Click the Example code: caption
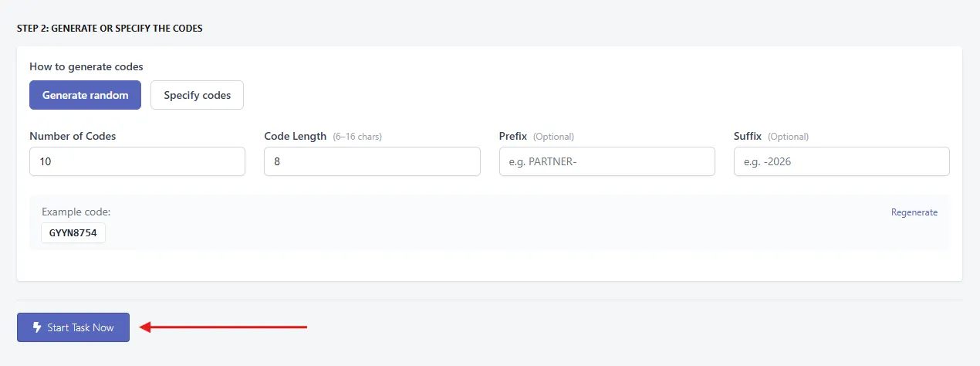 76,212
